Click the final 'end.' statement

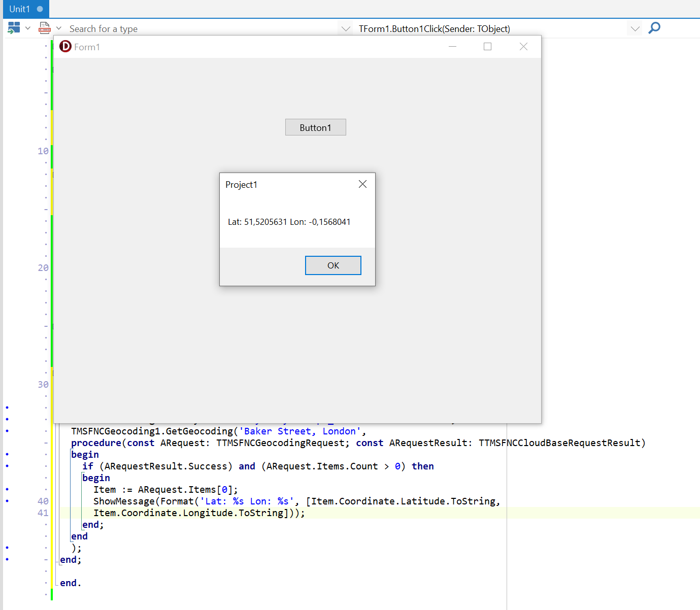(71, 583)
